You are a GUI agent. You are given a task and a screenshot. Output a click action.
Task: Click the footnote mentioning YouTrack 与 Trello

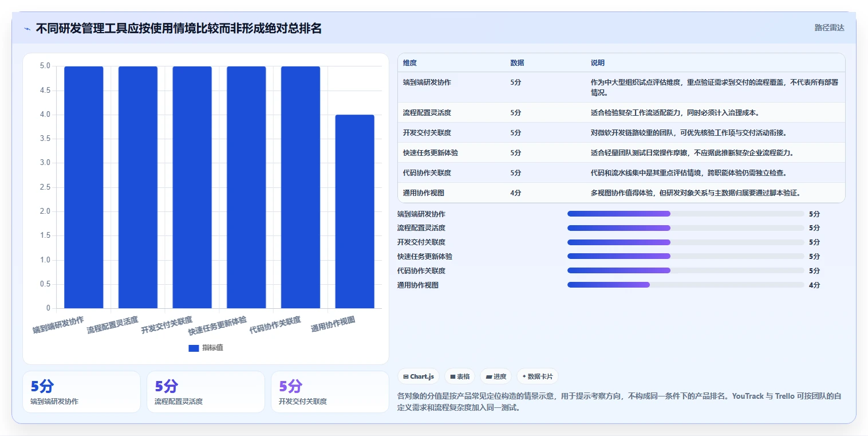point(619,402)
